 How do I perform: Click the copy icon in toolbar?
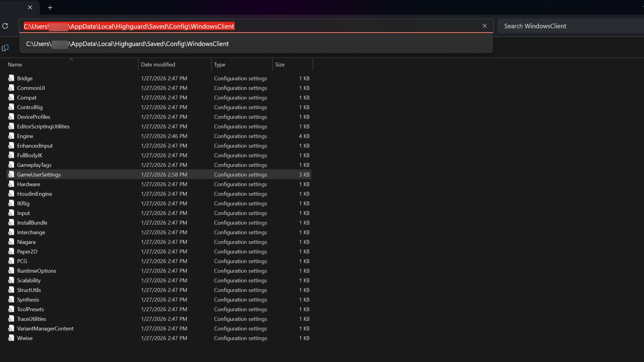click(5, 48)
